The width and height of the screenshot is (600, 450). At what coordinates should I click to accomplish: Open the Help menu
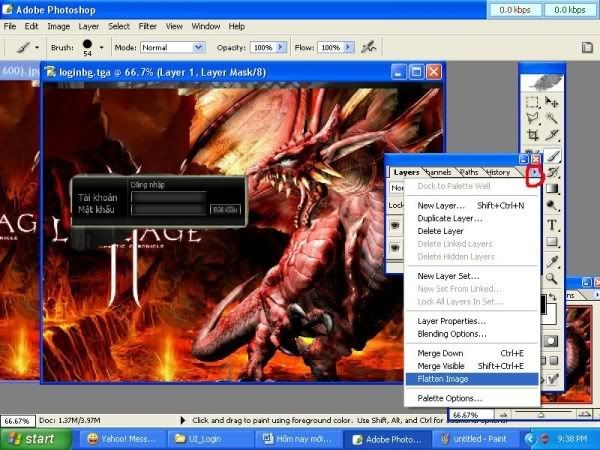coord(237,26)
